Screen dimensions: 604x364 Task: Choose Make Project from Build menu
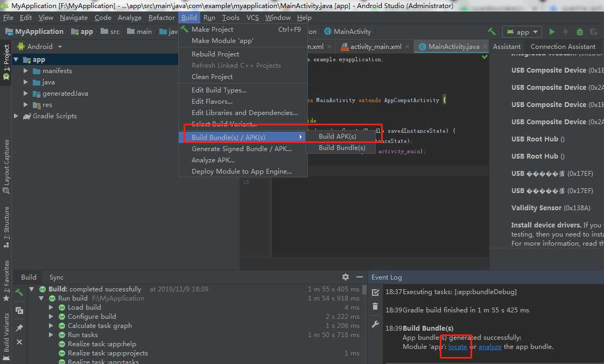tap(243, 29)
